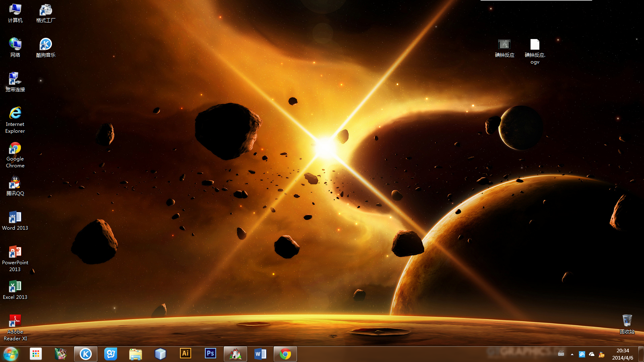Select the Excel 2013 desktop shortcut
Screen dimensions: 644x362
(x=15, y=290)
